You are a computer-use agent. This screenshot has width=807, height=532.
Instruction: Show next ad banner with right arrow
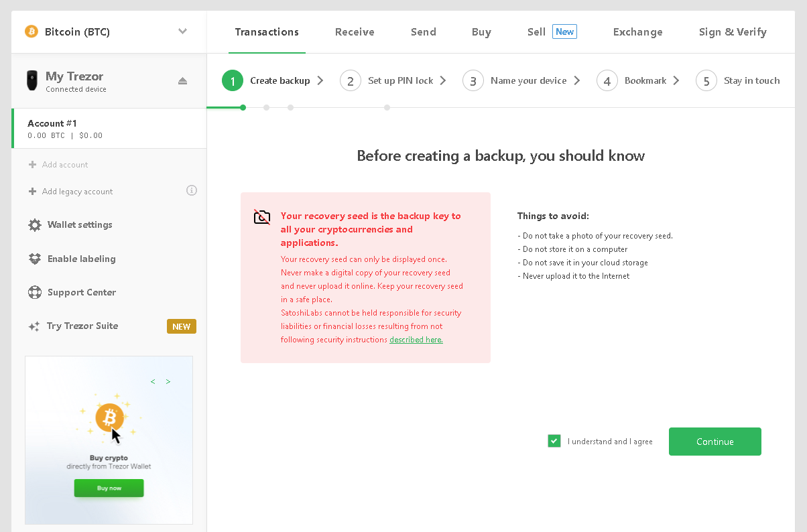click(x=168, y=382)
